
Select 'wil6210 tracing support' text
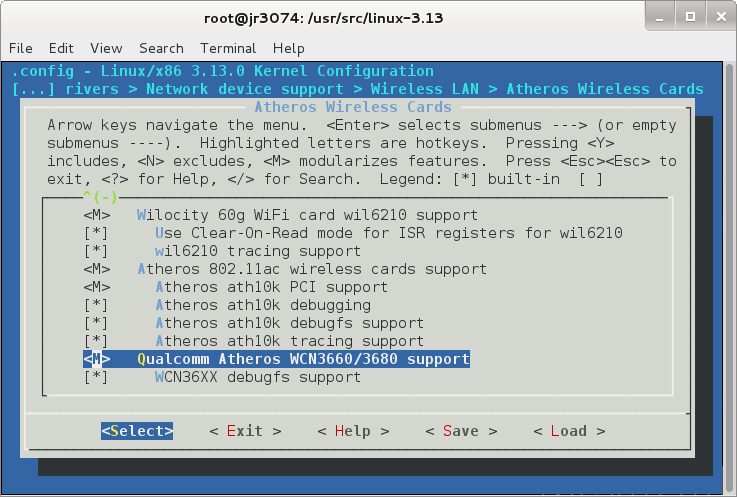[x=258, y=251]
